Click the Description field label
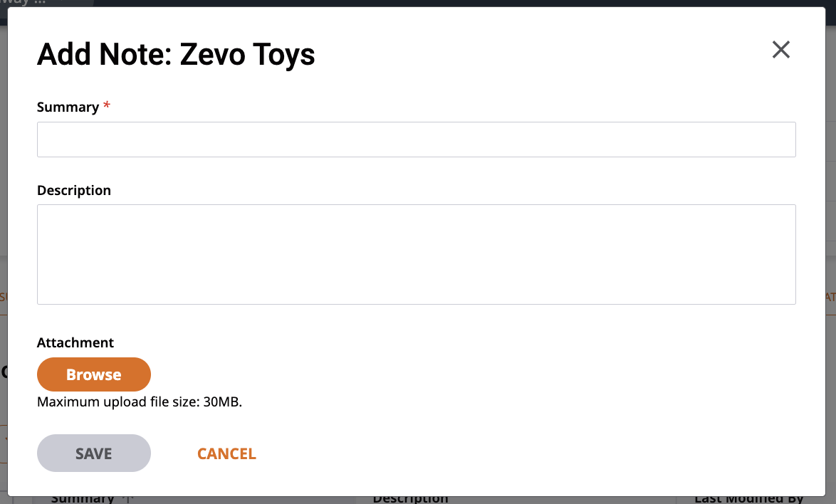 73,191
